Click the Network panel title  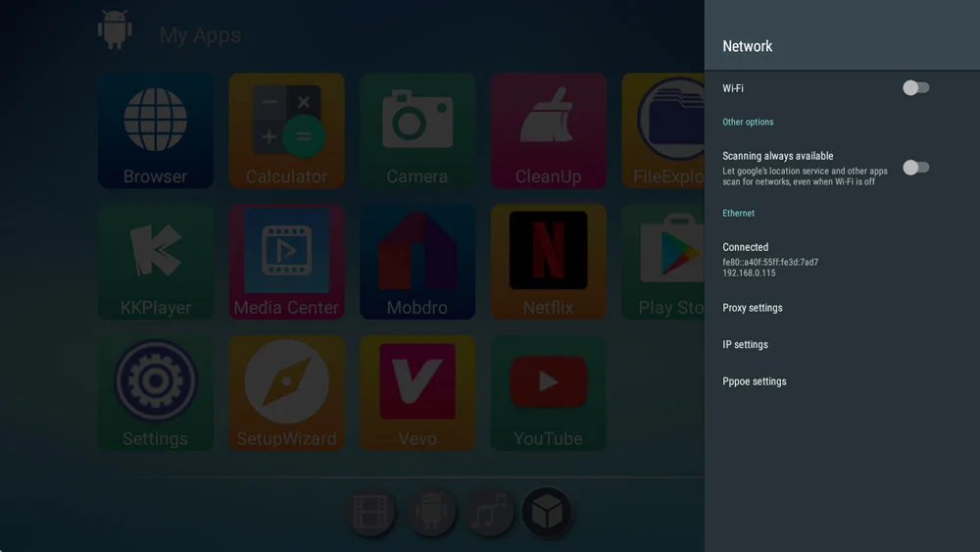tap(748, 46)
